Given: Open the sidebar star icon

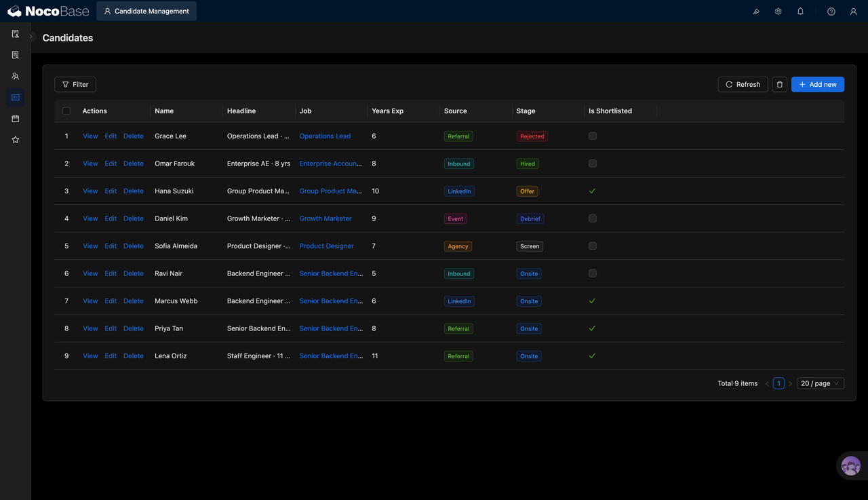Looking at the screenshot, I should 15,140.
